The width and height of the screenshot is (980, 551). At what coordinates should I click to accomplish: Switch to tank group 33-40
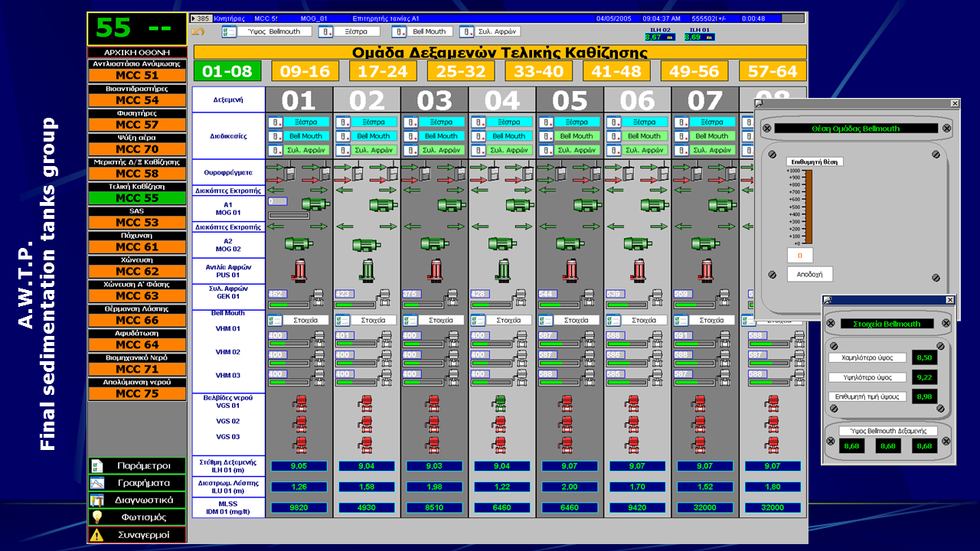[x=539, y=71]
